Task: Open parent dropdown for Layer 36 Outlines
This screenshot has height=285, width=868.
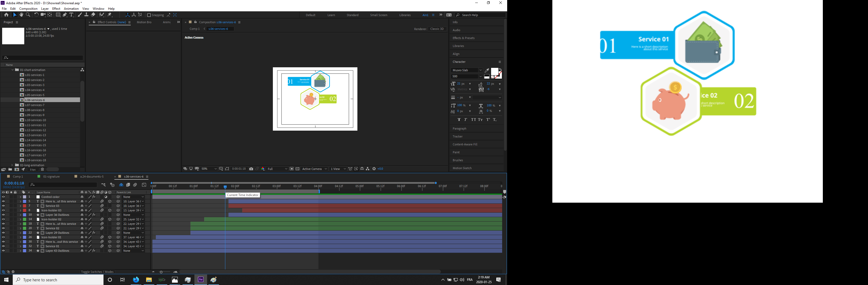Action: [133, 215]
